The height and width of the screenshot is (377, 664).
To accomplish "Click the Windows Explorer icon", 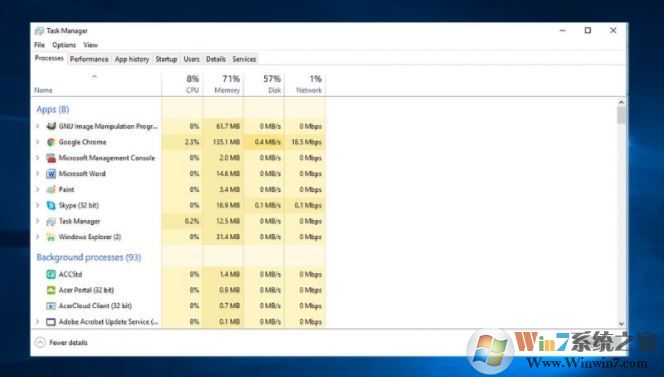I will (x=51, y=237).
